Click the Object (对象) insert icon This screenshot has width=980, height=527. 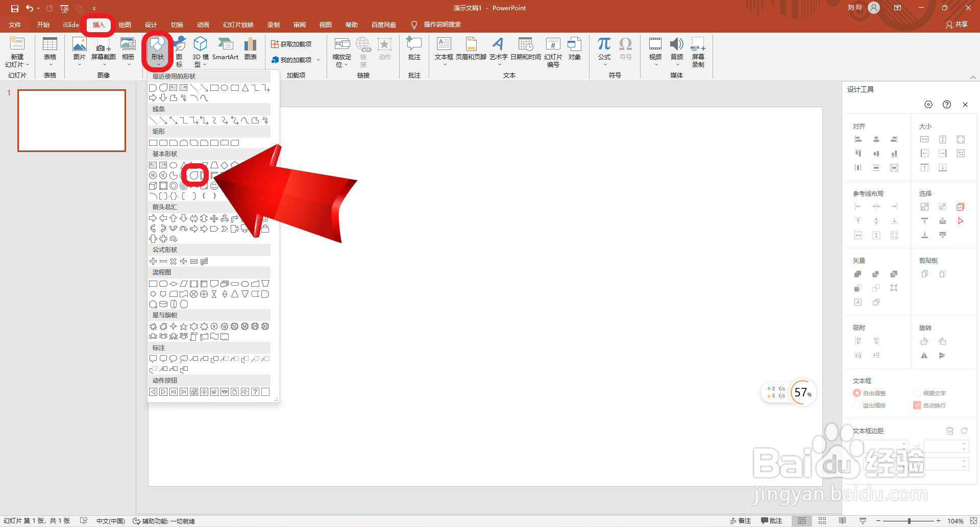575,45
